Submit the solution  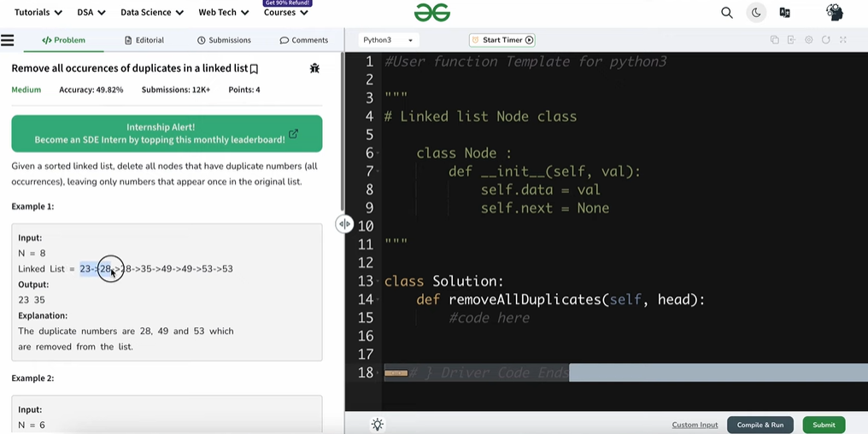click(x=824, y=425)
